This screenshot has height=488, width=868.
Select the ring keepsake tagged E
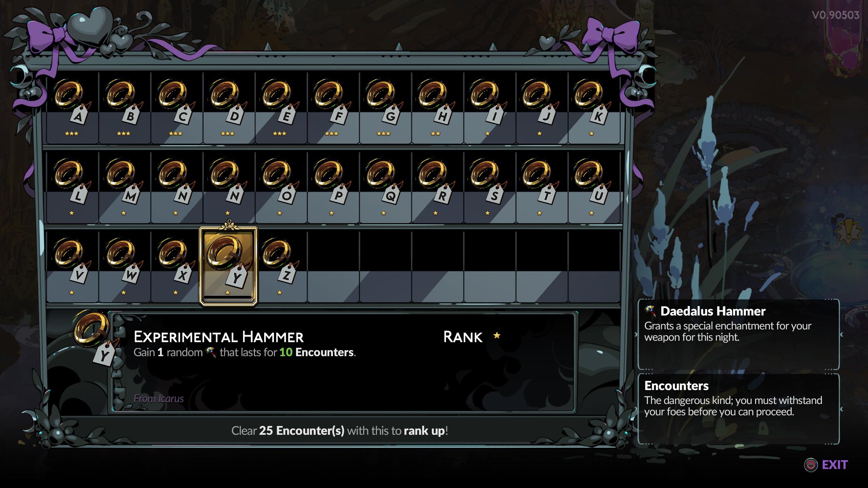click(x=281, y=108)
